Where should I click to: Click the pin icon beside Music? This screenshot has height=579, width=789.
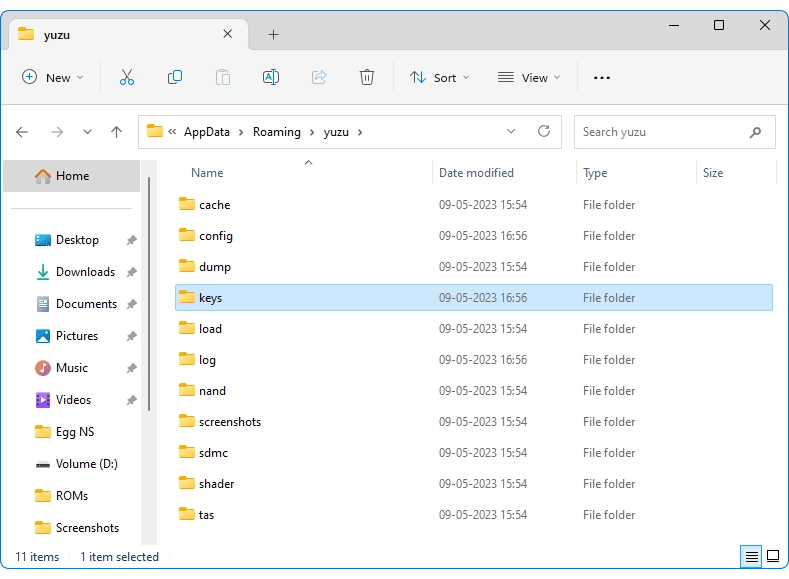pos(131,368)
